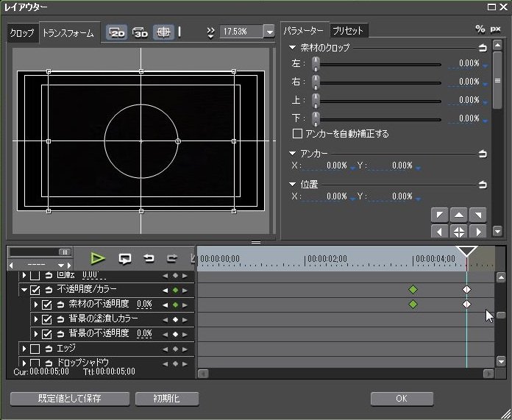
Task: Collapse the アンカー section
Action: point(293,153)
